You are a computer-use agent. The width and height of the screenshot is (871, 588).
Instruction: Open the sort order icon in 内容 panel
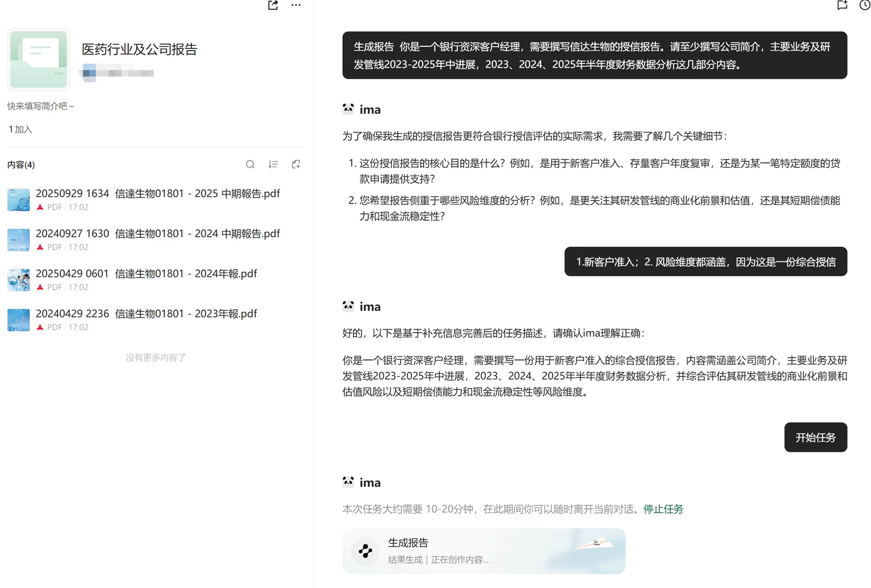pos(273,164)
